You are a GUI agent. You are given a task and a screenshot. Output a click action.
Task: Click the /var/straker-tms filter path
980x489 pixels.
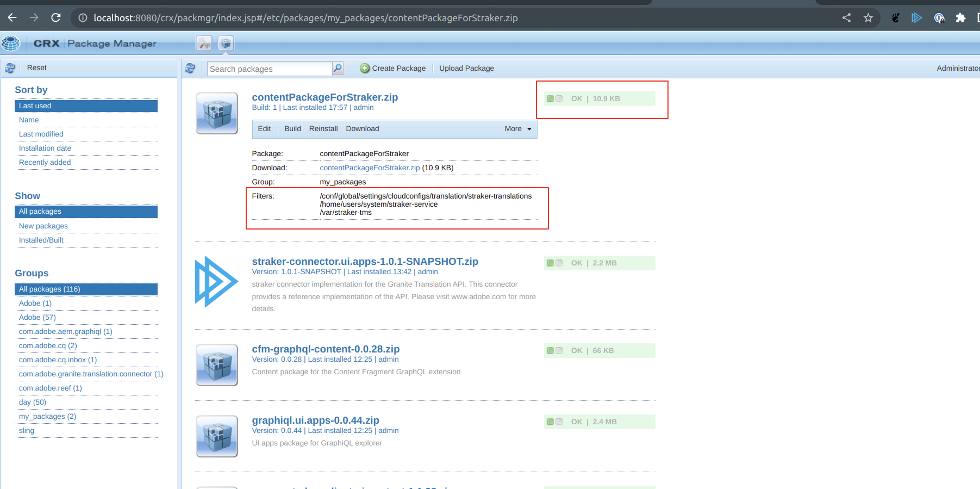[x=346, y=213]
